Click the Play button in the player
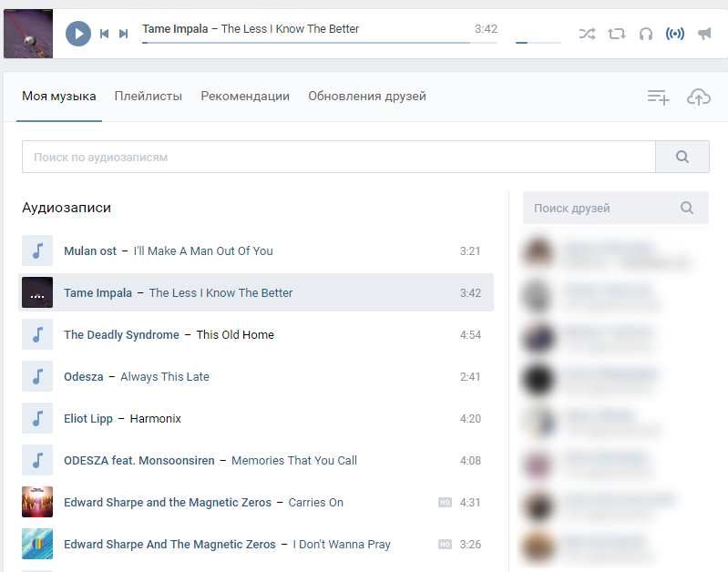The width and height of the screenshot is (728, 572). [78, 34]
